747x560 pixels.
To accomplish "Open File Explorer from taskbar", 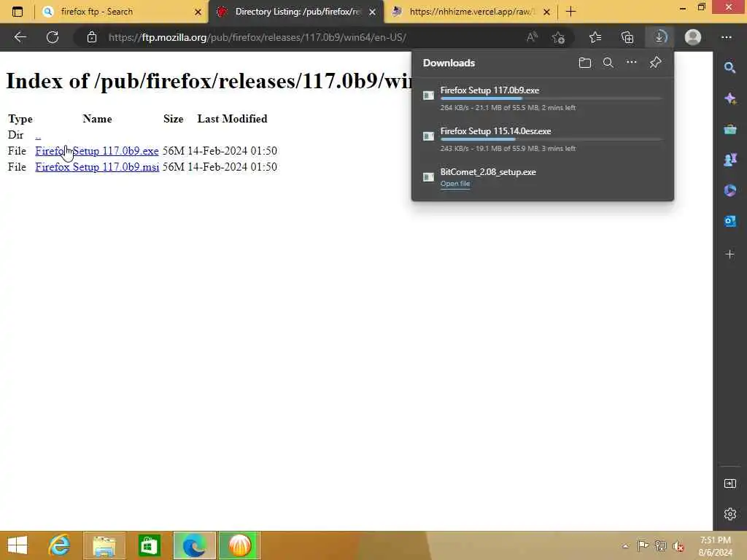I will 104,545.
